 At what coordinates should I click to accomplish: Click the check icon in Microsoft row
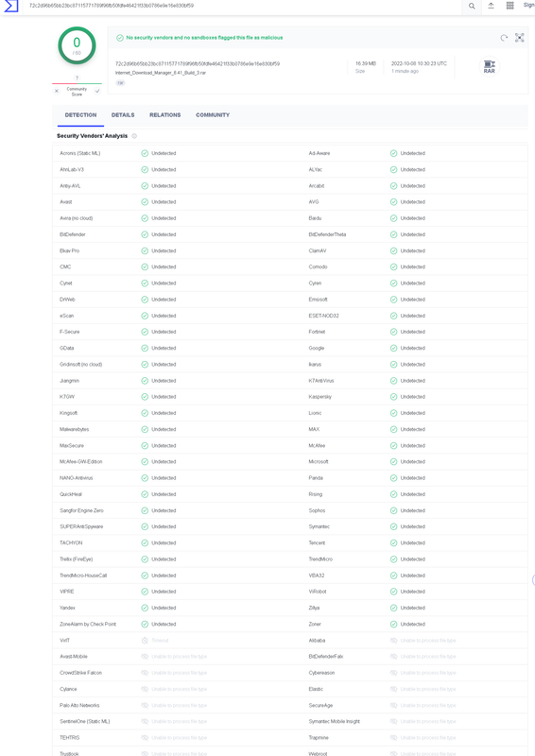point(393,462)
